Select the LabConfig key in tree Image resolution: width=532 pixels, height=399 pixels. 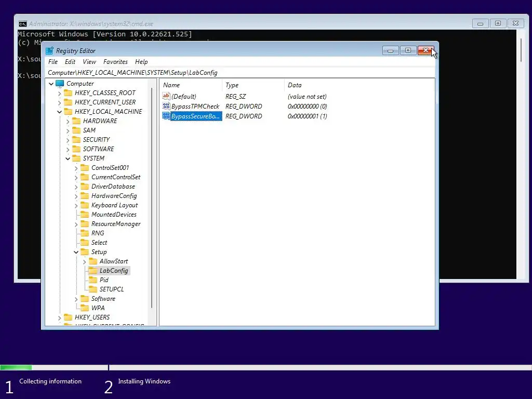click(114, 271)
